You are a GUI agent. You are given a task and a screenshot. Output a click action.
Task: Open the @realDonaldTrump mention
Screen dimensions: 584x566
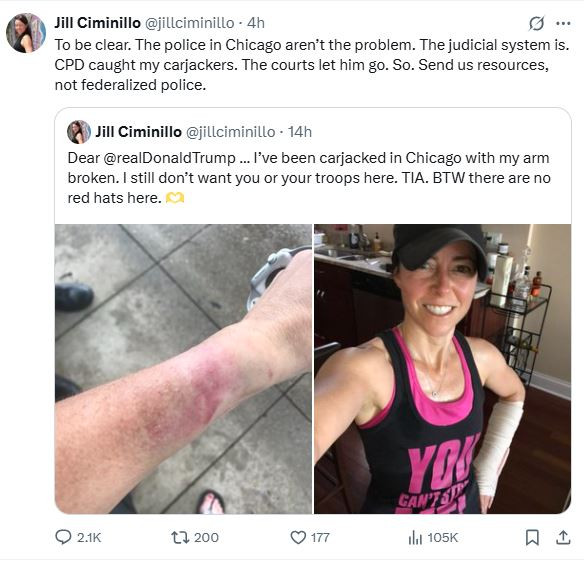169,158
